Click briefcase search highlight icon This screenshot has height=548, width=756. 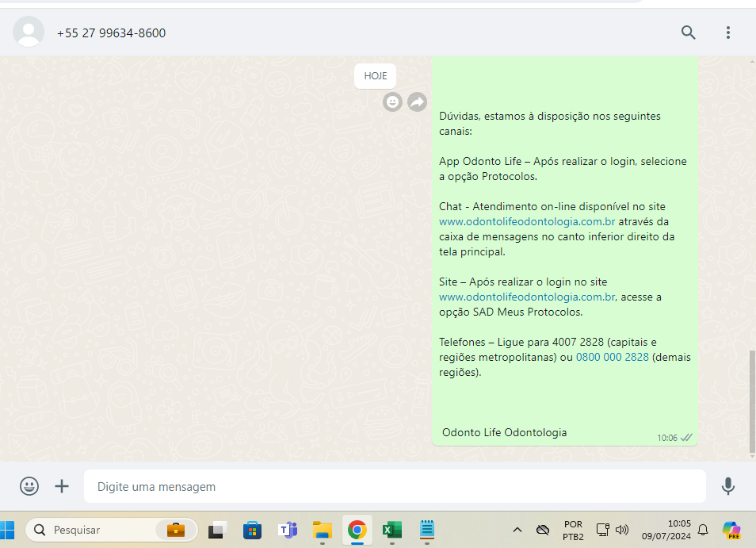(175, 530)
